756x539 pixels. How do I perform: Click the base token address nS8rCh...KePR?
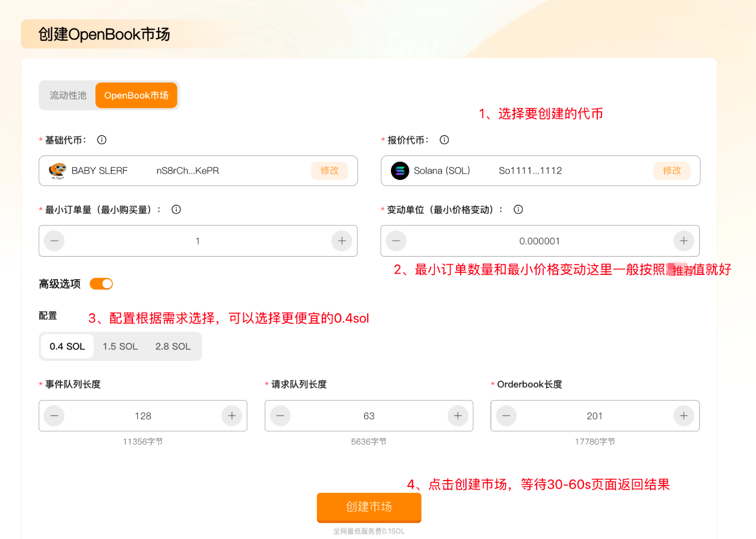pyautogui.click(x=188, y=171)
